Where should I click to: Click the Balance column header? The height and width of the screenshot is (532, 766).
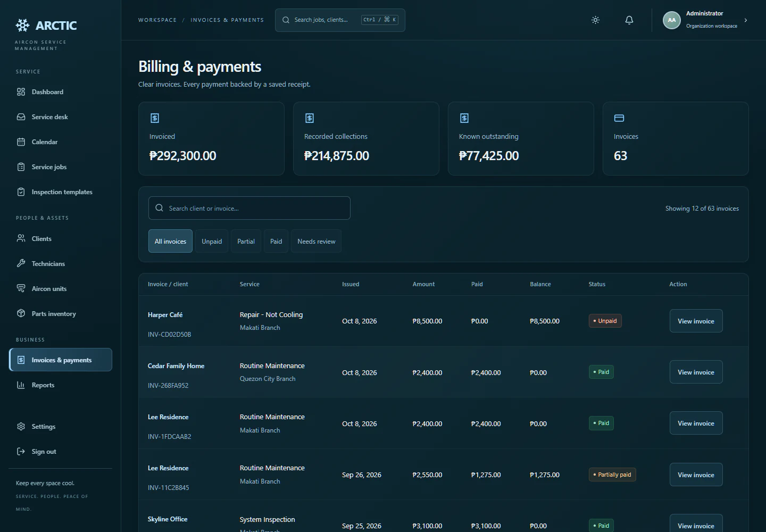click(x=540, y=284)
